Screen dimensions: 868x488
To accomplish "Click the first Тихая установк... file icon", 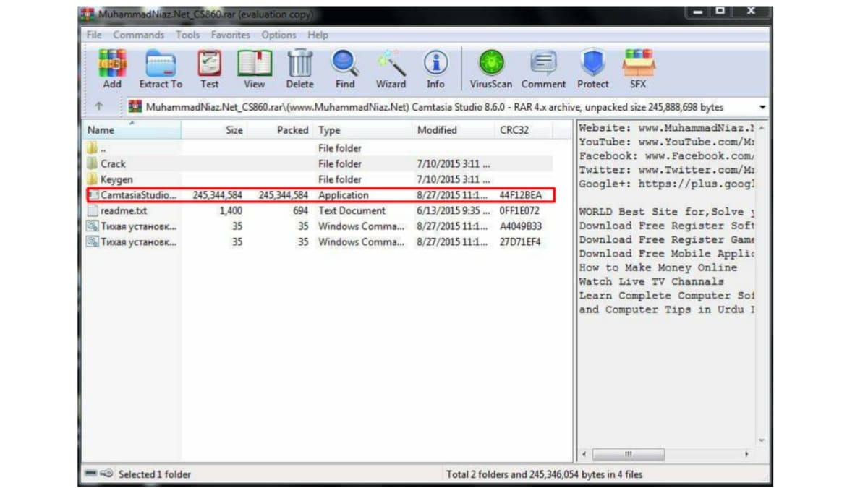I will click(93, 226).
